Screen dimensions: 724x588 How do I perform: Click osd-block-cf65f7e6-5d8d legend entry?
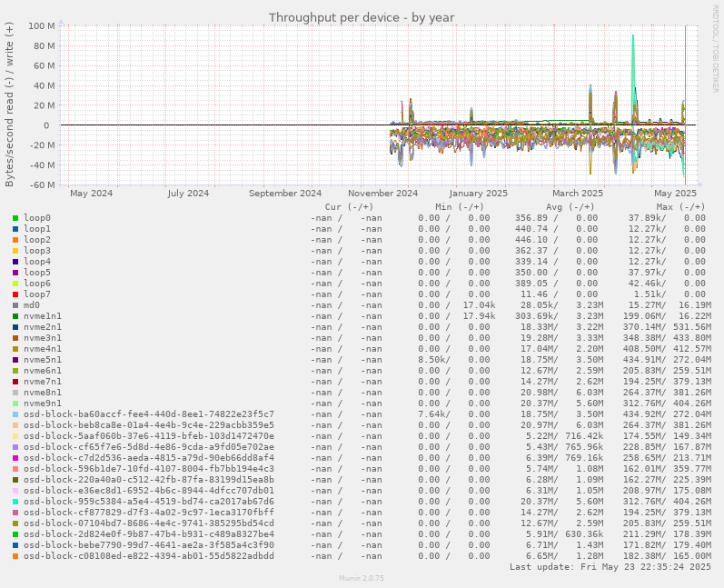click(149, 447)
